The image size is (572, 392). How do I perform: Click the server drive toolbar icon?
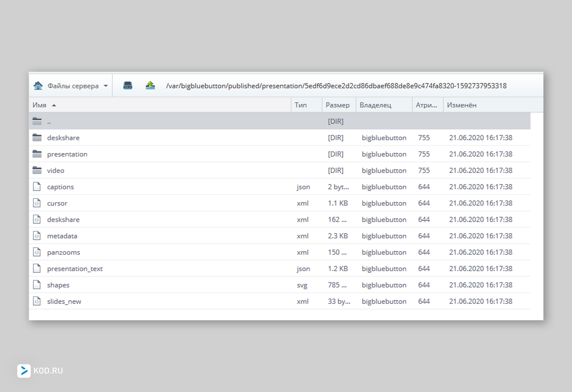(128, 86)
